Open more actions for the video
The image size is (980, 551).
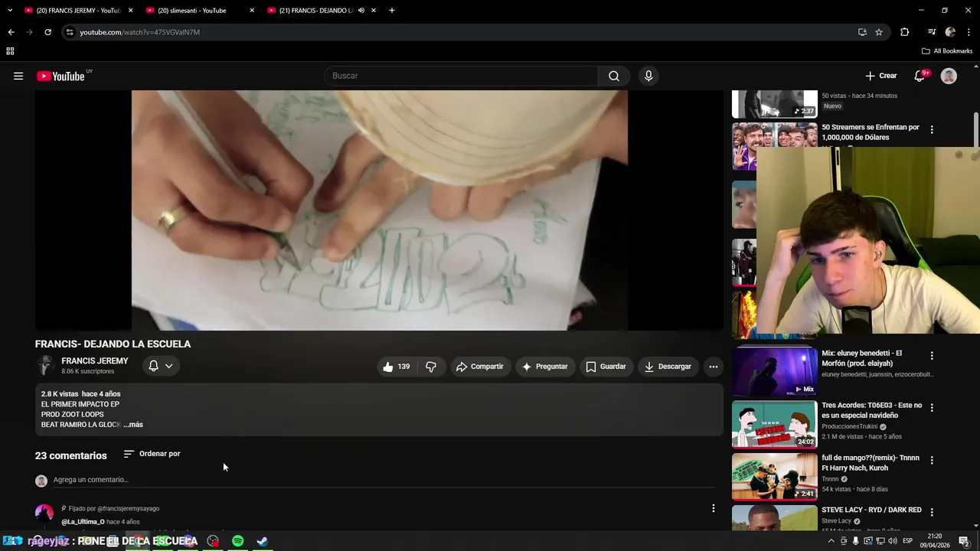(x=713, y=367)
